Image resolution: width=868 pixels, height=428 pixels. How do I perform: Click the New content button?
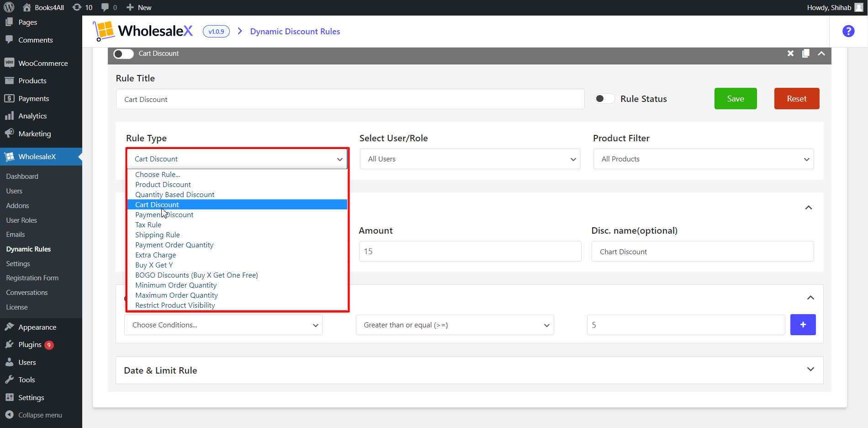point(139,7)
